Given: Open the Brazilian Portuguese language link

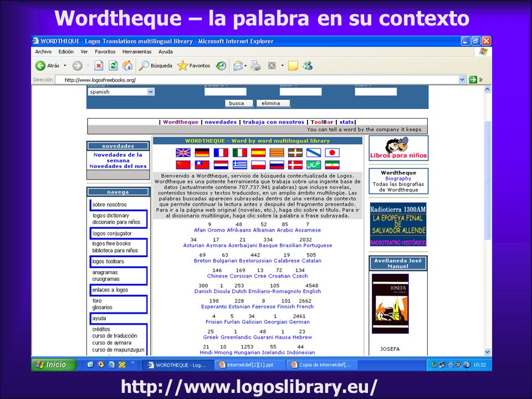Looking at the screenshot, I should click(x=295, y=245).
